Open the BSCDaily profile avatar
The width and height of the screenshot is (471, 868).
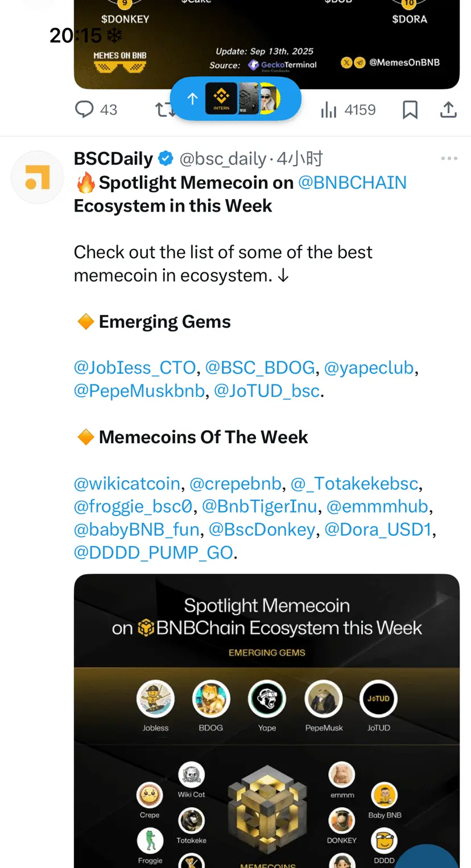point(38,177)
